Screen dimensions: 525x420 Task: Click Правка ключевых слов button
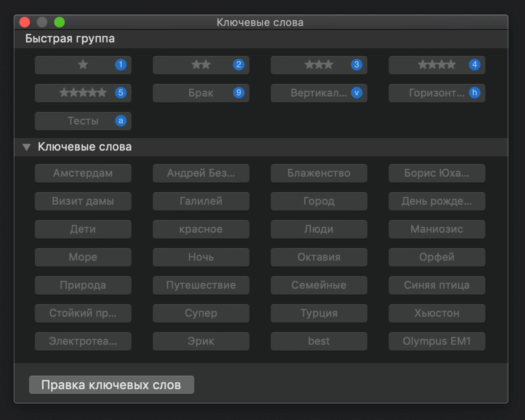[x=112, y=385]
